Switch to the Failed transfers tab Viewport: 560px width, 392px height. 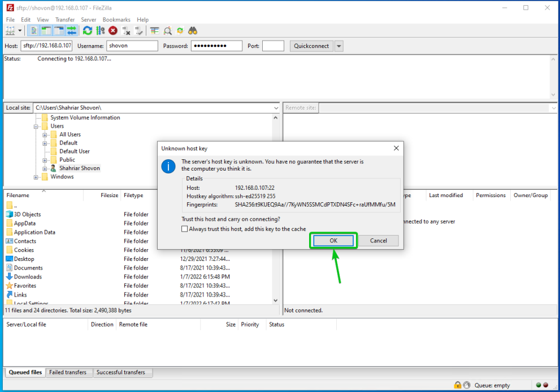tap(68, 372)
